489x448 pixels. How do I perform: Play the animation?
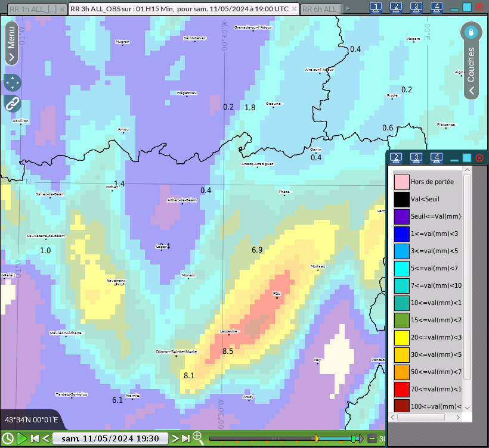pos(21,438)
